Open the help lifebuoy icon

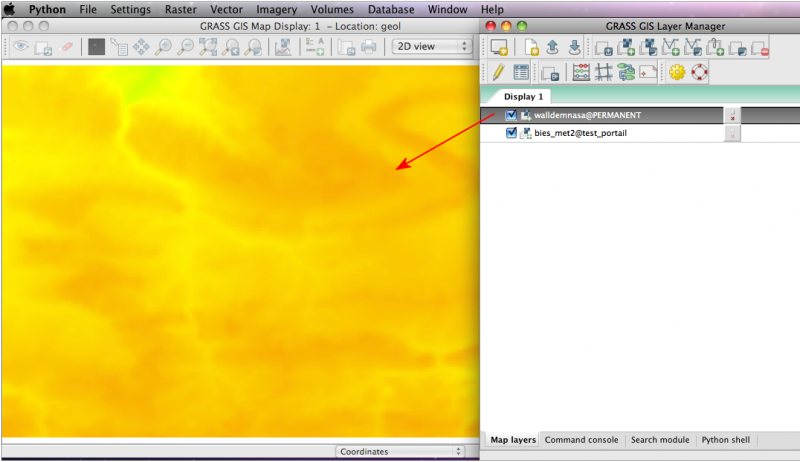[x=699, y=72]
